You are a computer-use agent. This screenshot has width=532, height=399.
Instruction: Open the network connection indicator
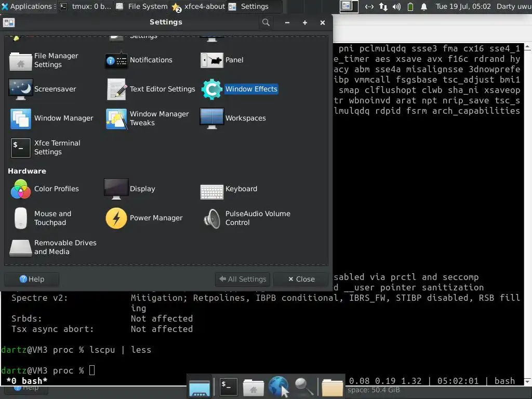coord(383,6)
